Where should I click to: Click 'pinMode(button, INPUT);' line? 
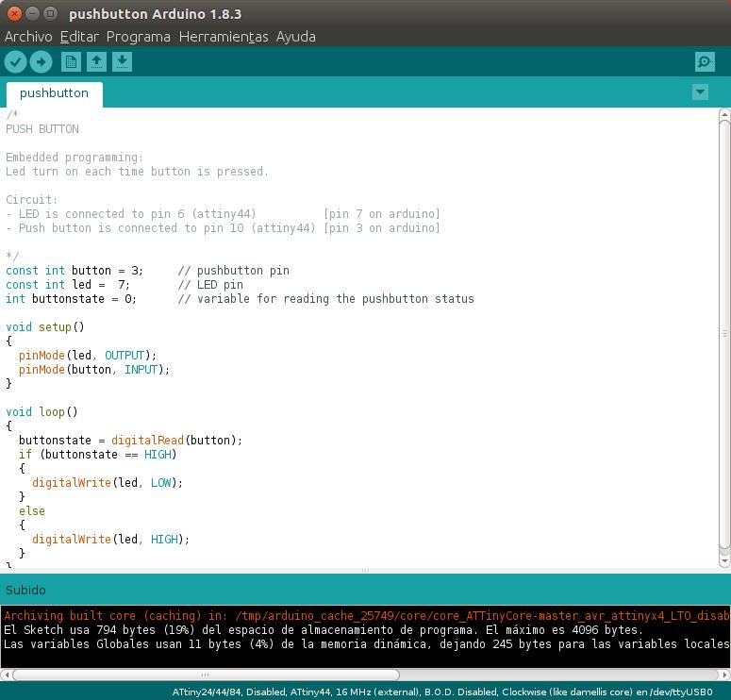(94, 370)
